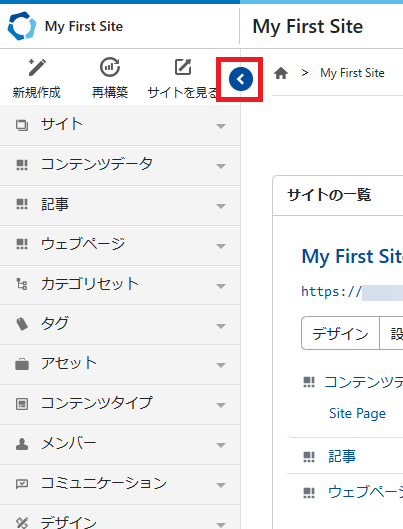403x529 pixels.
Task: Open サイトを見る external link icon
Action: click(x=183, y=67)
